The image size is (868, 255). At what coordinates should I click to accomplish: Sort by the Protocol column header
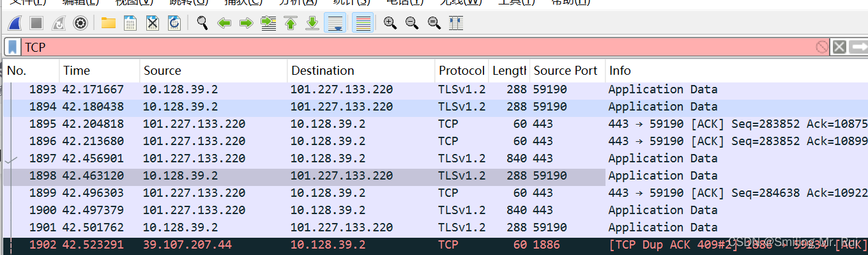(x=462, y=70)
